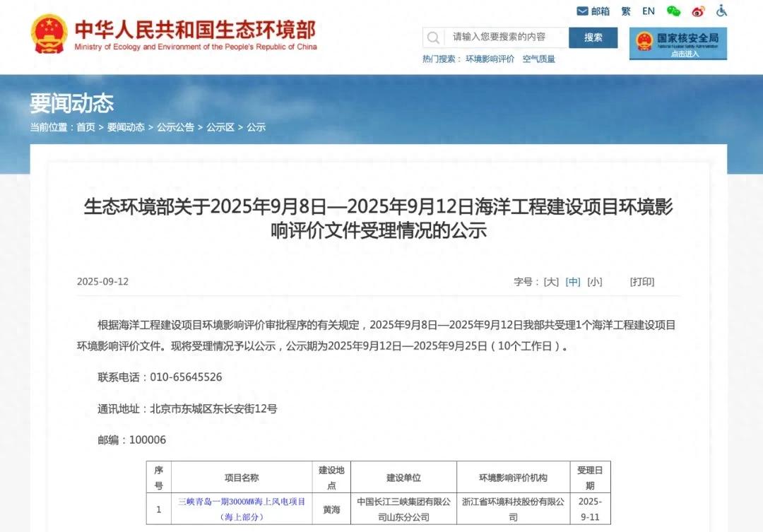Viewport: 763px width, 532px height.
Task: Click the phone number 010-65645526
Action: [x=186, y=377]
